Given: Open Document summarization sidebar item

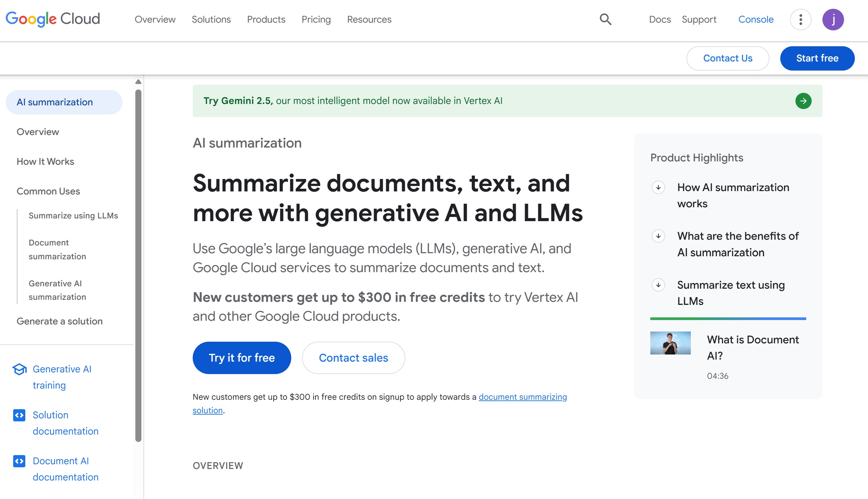Looking at the screenshot, I should [57, 249].
